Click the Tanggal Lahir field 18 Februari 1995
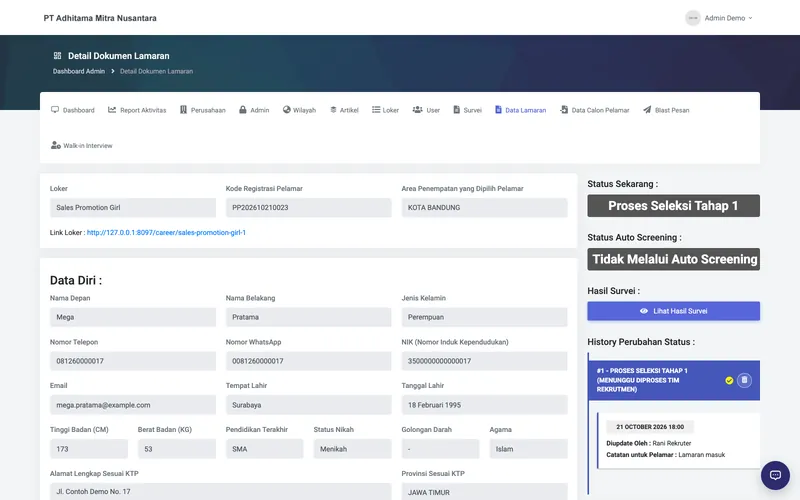 (x=484, y=405)
